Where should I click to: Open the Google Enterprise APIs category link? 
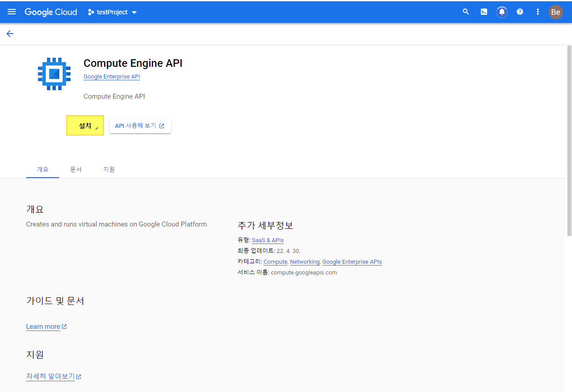[352, 262]
